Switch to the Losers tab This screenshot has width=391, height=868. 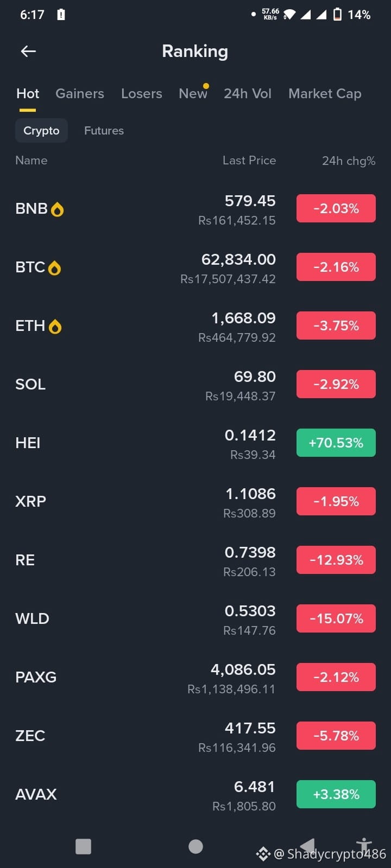click(142, 93)
